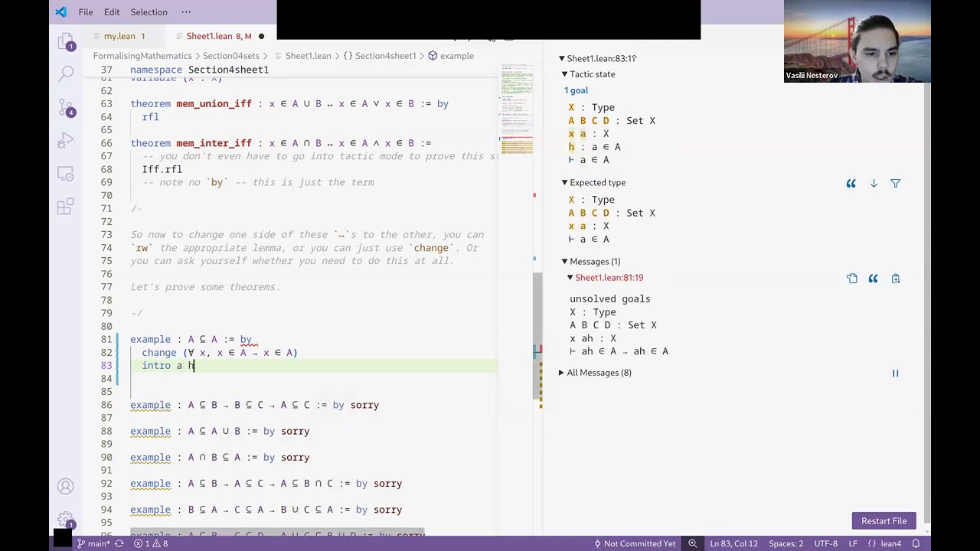Viewport: 980px width, 551px height.
Task: Click the namespace Section4sheet1 sticky line
Action: [x=199, y=70]
